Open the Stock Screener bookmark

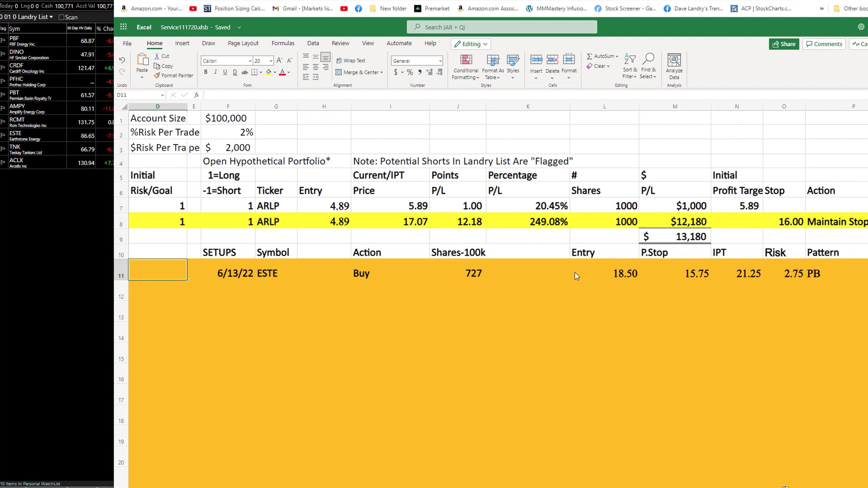pos(625,8)
